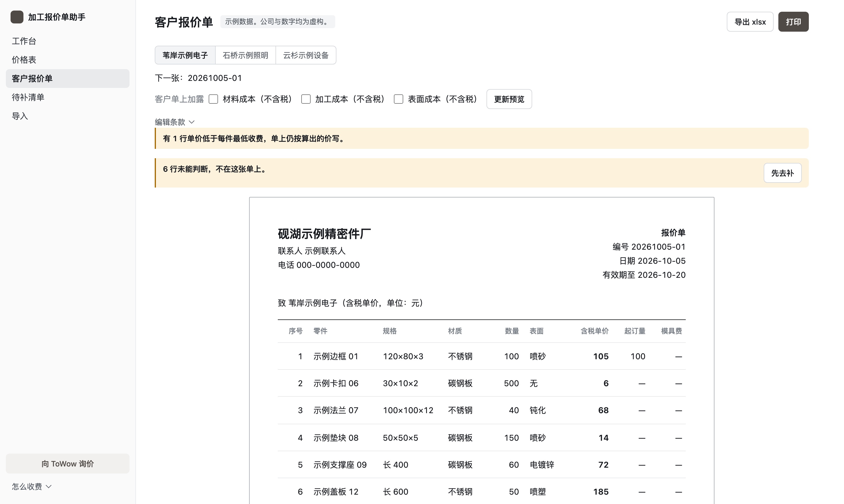Click the 打印 button

click(793, 22)
